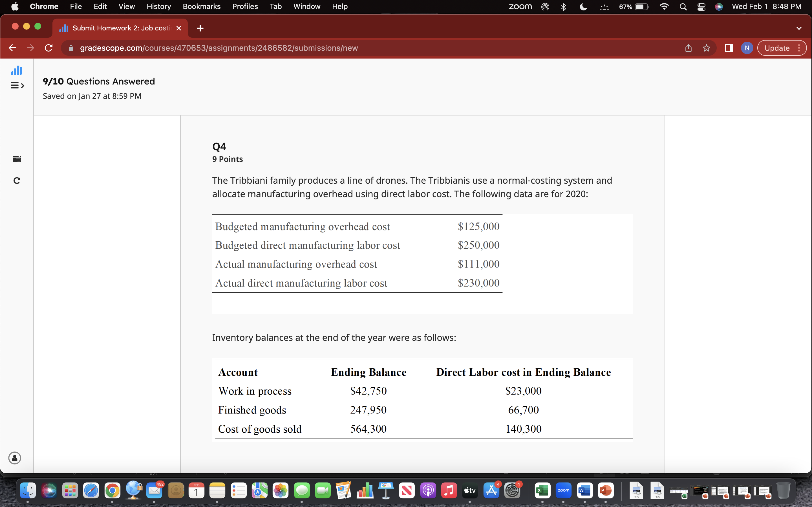Screen dimensions: 812x507
Task: Toggle Bluetooth from the menu bar
Action: 564,6
